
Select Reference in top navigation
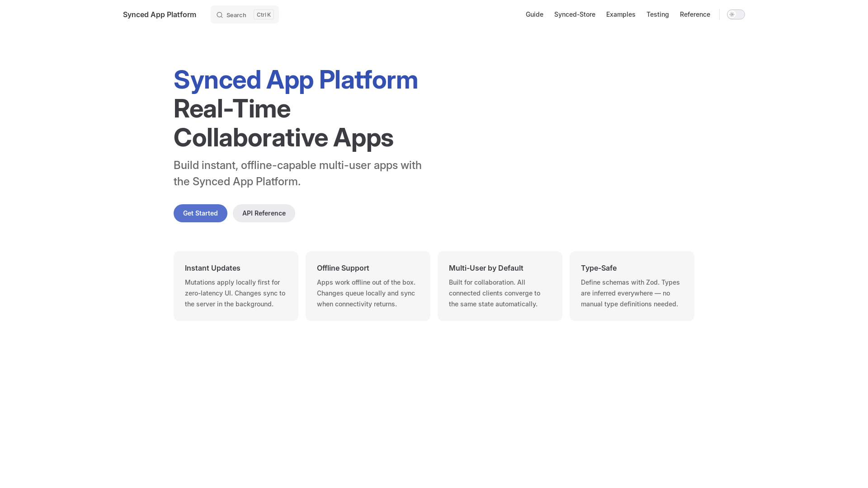[695, 14]
